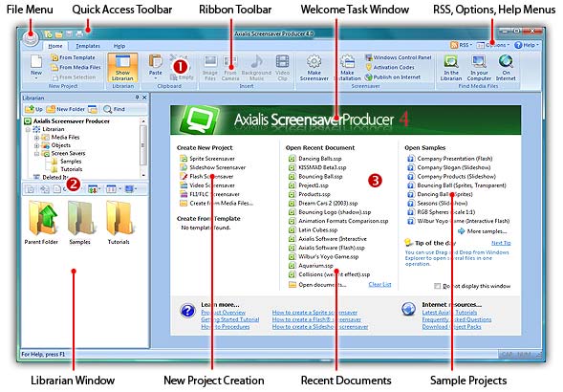The height and width of the screenshot is (392, 563).
Task: Open the Getting Started Tutorial link
Action: click(230, 319)
